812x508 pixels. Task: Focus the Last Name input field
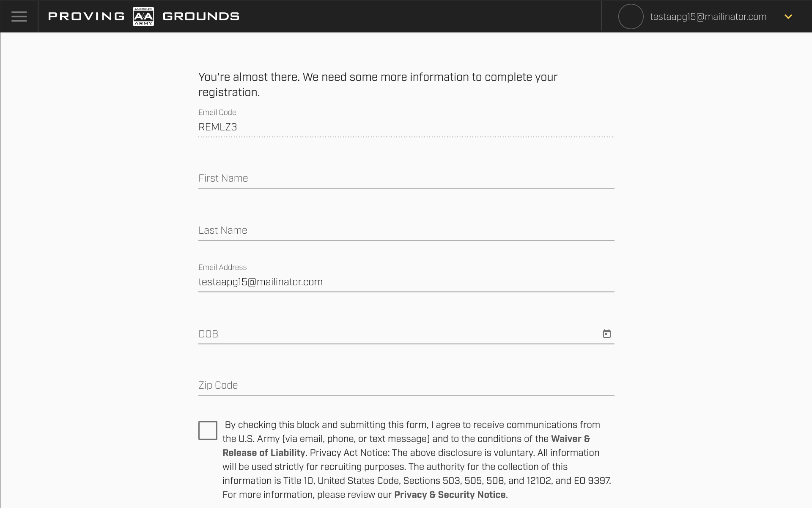point(406,230)
